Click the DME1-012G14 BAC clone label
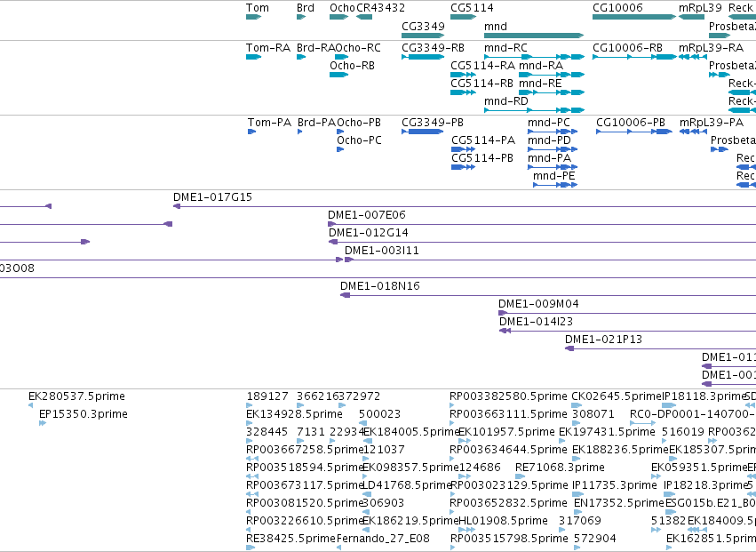 [369, 233]
